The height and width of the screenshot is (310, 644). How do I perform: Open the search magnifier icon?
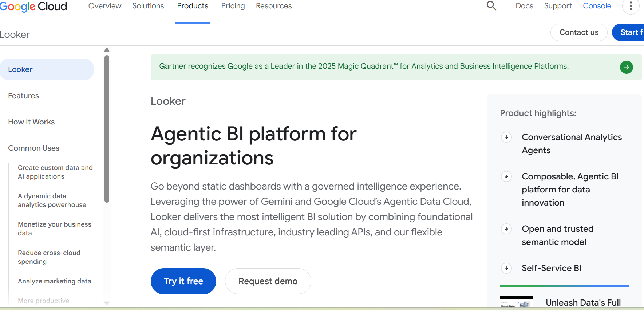click(x=491, y=6)
